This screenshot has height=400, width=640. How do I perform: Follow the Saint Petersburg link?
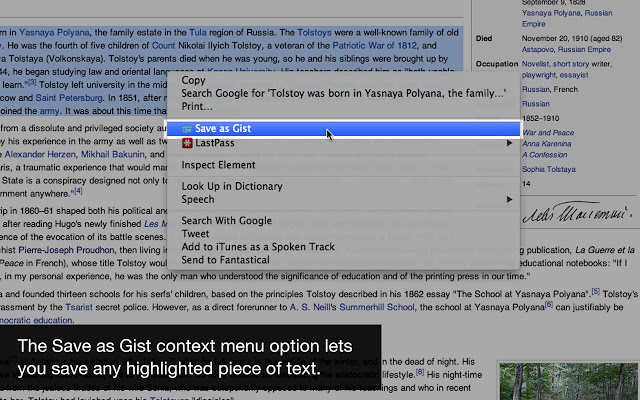[69, 98]
